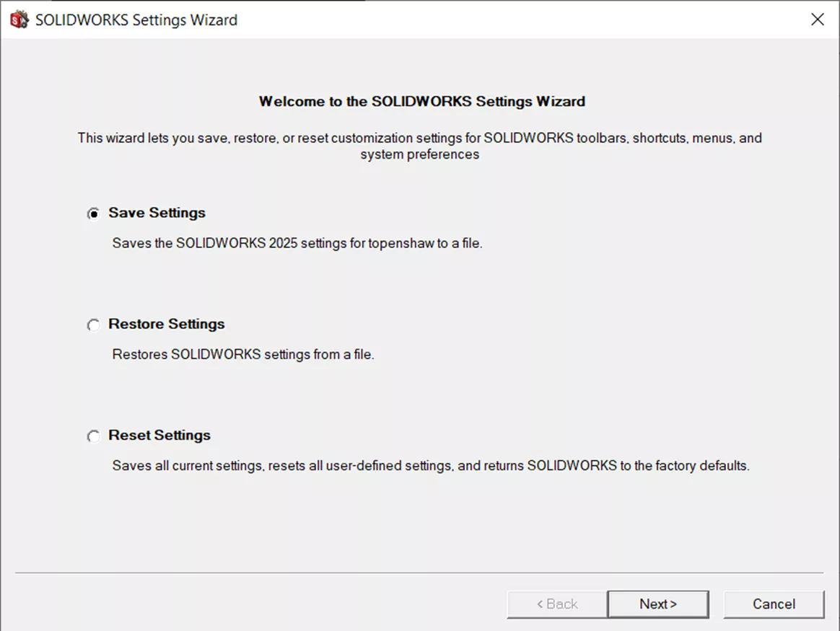Click the Reset Settings bold label
Screen dimensions: 840x631
pyautogui.click(x=159, y=435)
